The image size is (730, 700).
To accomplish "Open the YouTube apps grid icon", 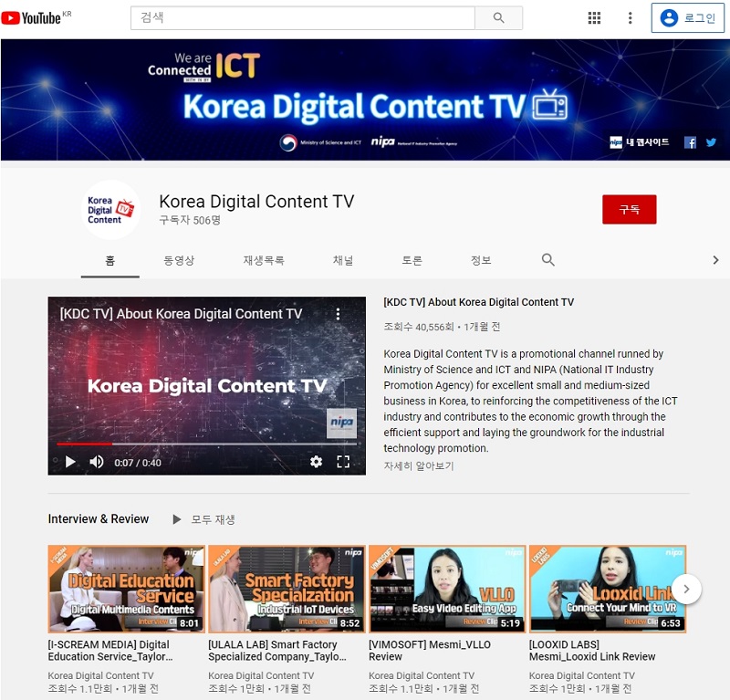I will pyautogui.click(x=594, y=18).
